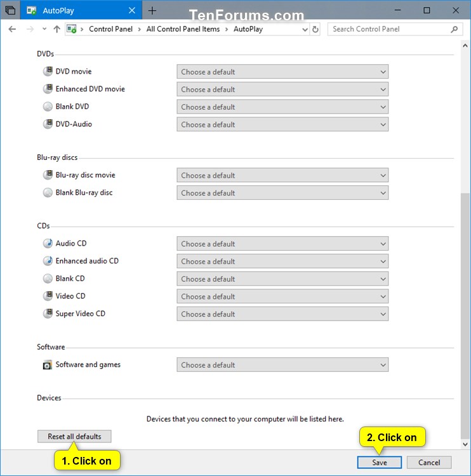Click the Enhanced audio CD label

point(87,261)
